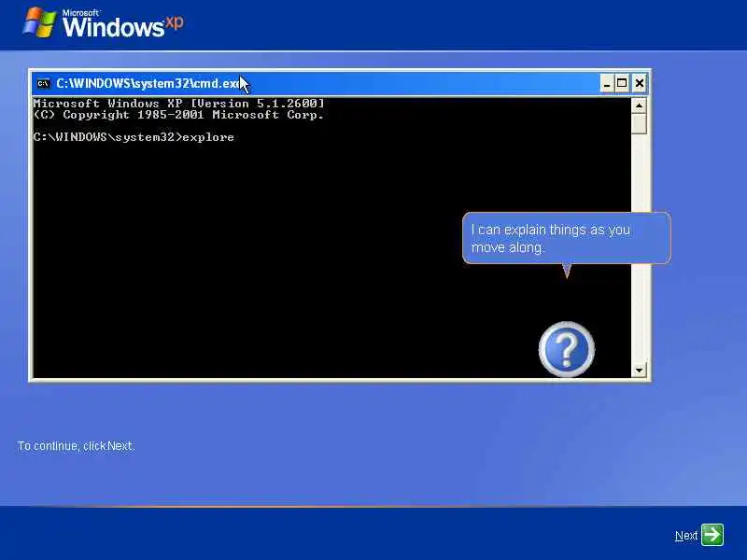
Task: Click the "I can explain things" speech balloon
Action: tap(567, 238)
